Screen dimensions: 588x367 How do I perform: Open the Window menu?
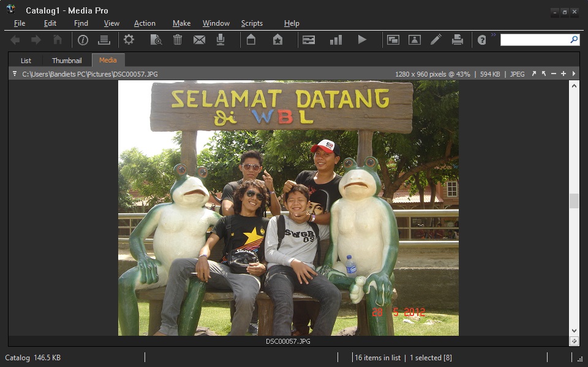tap(216, 23)
